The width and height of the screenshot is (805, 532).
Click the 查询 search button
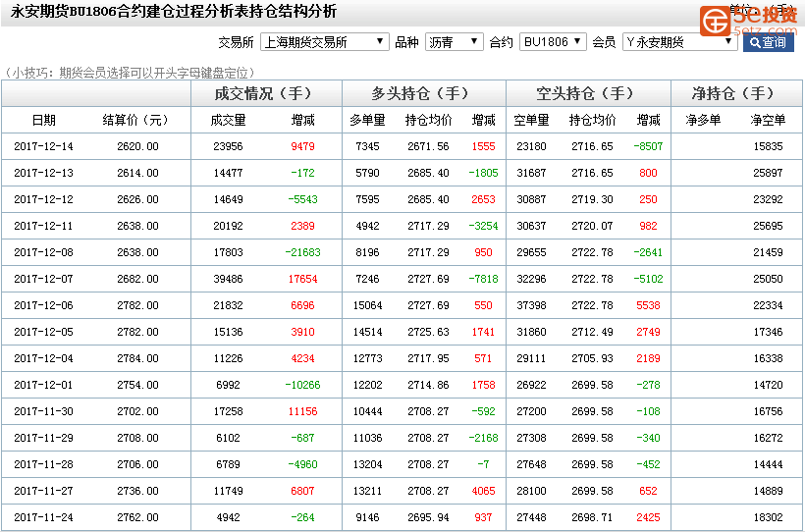tap(768, 42)
